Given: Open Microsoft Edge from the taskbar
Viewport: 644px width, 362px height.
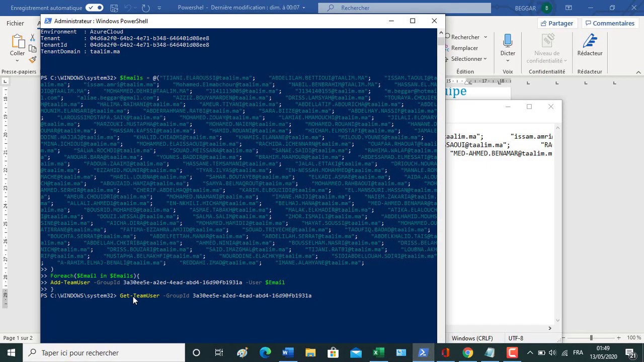Looking at the screenshot, I should click(x=265, y=352).
